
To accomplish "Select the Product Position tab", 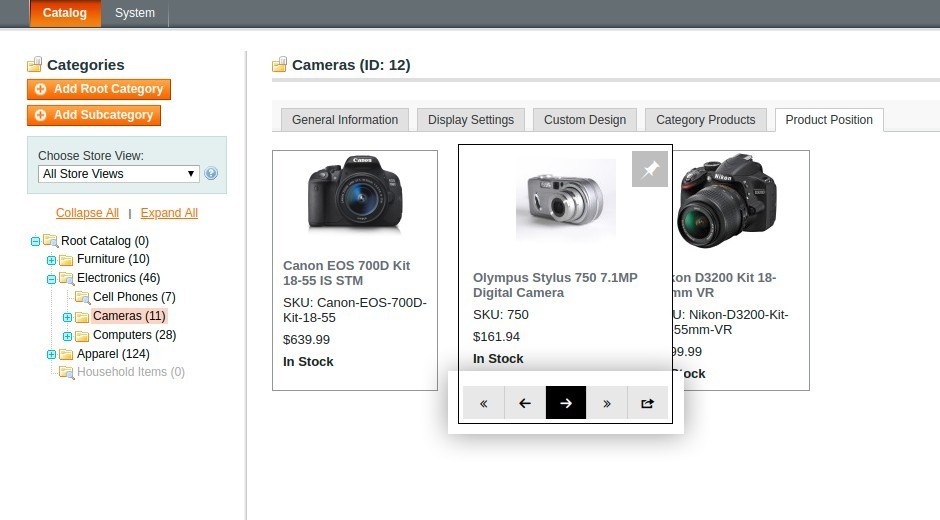I will [829, 120].
